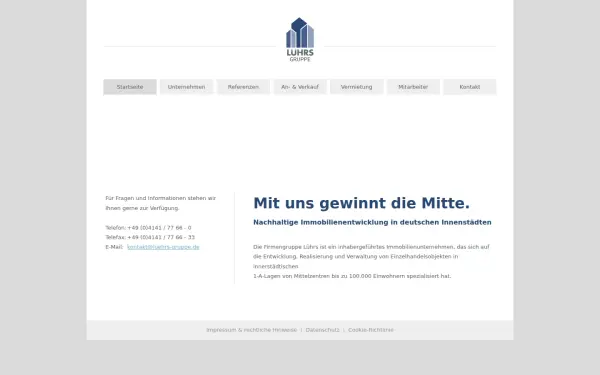
Task: Click the Telefax number line
Action: click(x=150, y=237)
